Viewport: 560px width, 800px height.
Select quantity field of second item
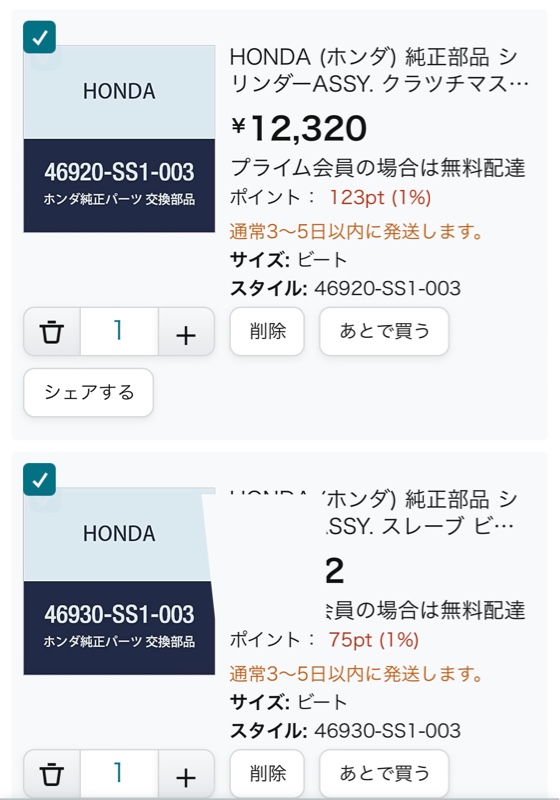point(119,773)
